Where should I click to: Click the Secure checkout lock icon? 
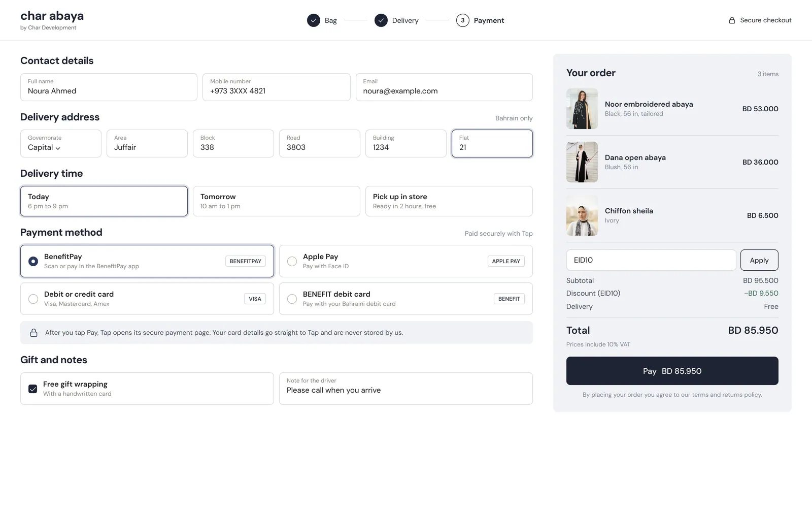point(732,20)
